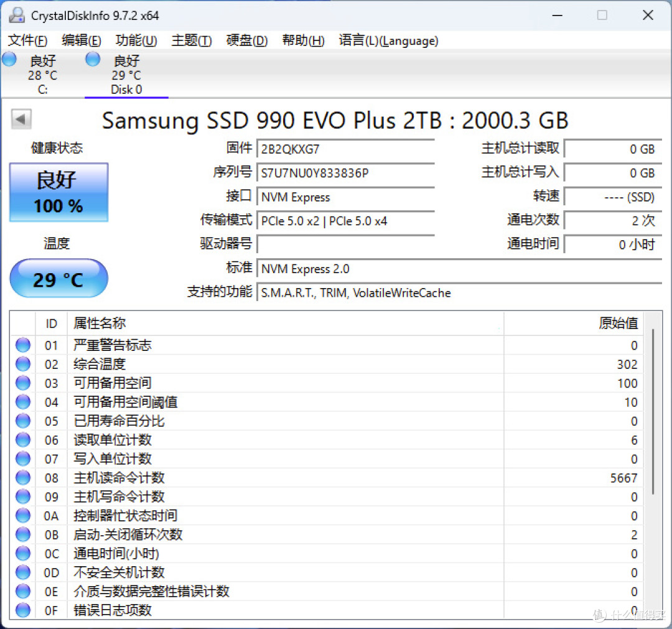
Task: Click status orb of attribute 01 严重警告标志
Action: tap(23, 345)
